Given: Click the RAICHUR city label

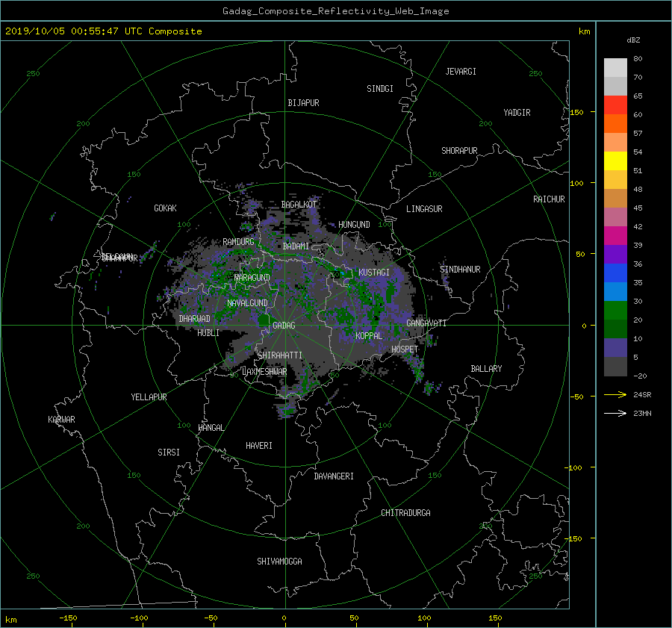Looking at the screenshot, I should [x=549, y=199].
